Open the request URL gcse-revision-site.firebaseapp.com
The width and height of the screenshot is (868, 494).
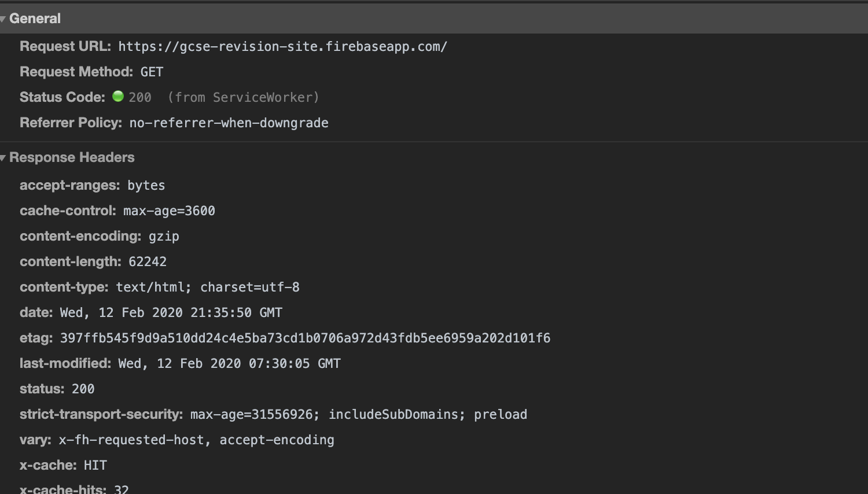[x=282, y=46]
